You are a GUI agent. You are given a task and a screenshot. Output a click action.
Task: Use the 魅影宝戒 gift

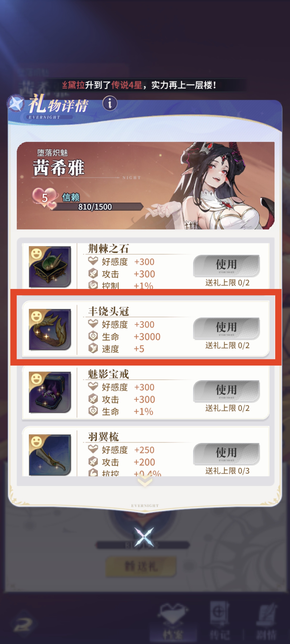227,391
